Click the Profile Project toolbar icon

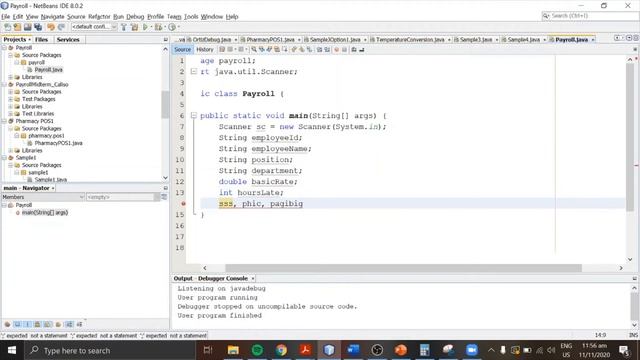[172, 27]
